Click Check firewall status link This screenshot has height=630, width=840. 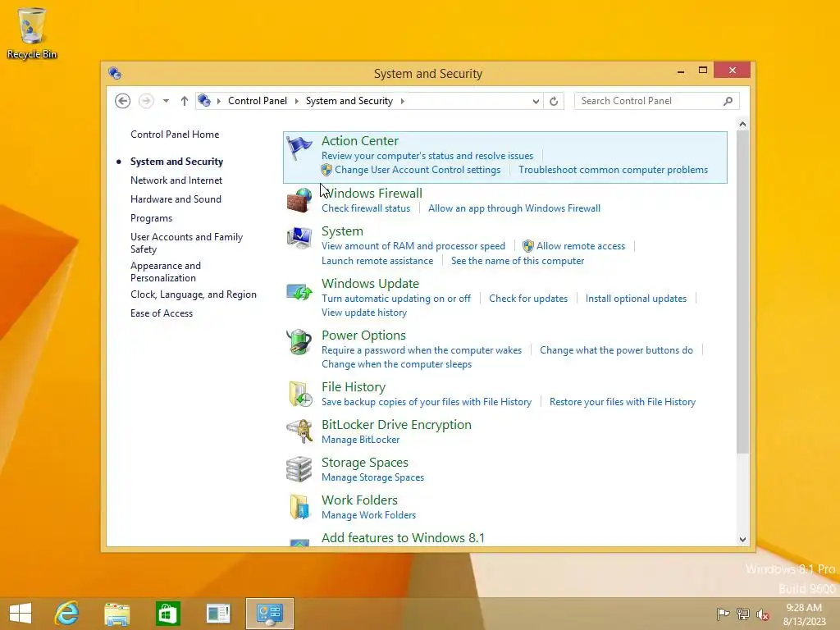366,208
